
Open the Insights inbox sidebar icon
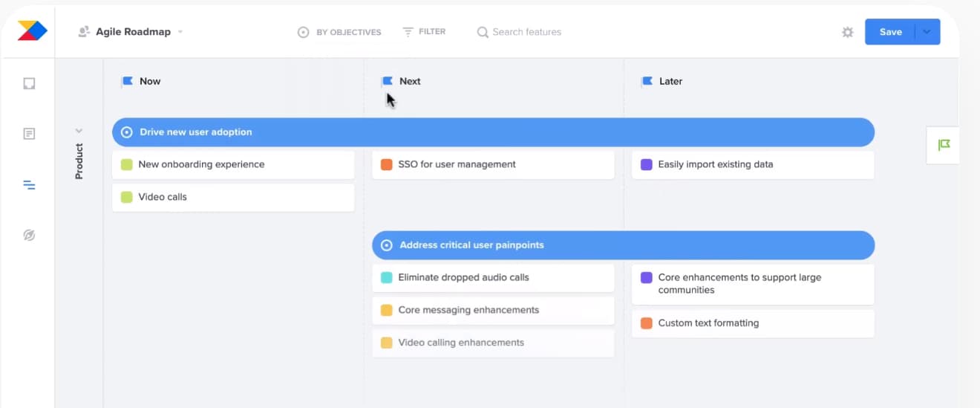[29, 83]
